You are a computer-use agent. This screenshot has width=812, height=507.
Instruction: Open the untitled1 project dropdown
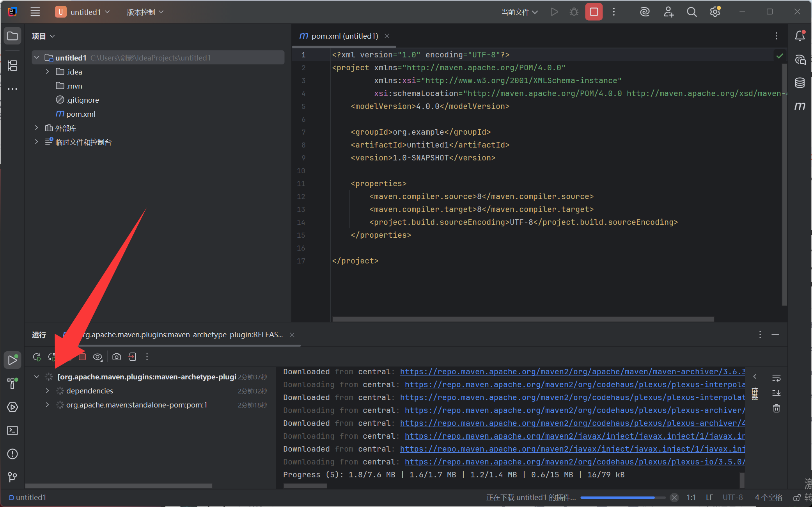point(82,12)
